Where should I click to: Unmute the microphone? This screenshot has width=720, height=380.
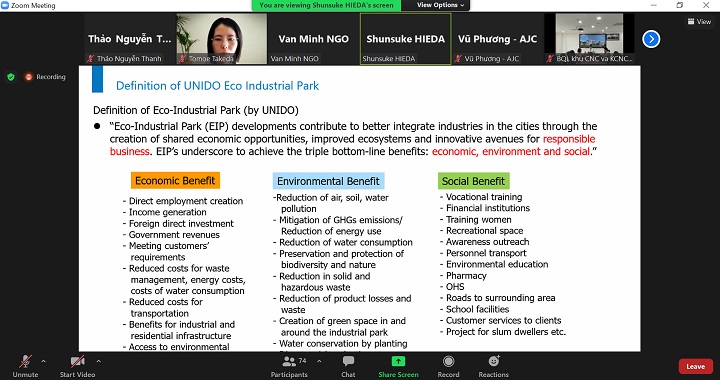pyautogui.click(x=25, y=366)
